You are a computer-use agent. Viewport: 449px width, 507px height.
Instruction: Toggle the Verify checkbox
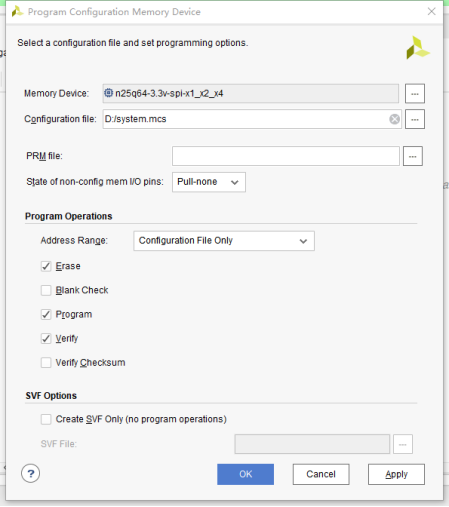[x=46, y=339]
